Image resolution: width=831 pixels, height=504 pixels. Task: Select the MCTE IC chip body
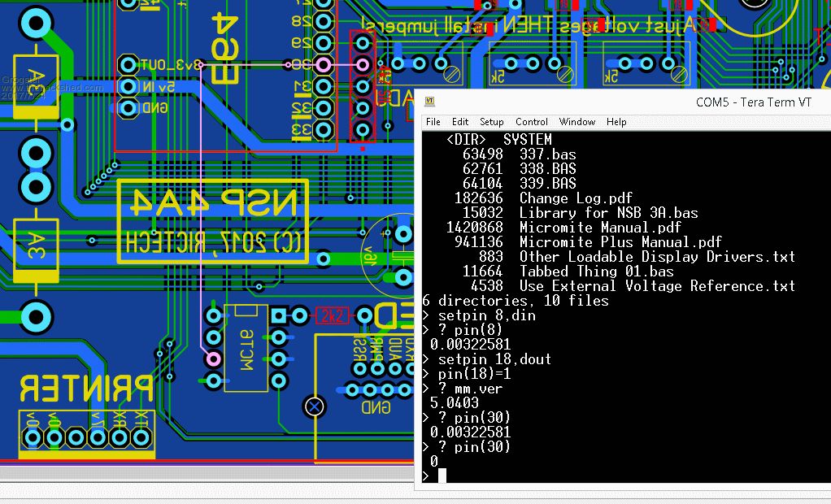click(x=246, y=348)
